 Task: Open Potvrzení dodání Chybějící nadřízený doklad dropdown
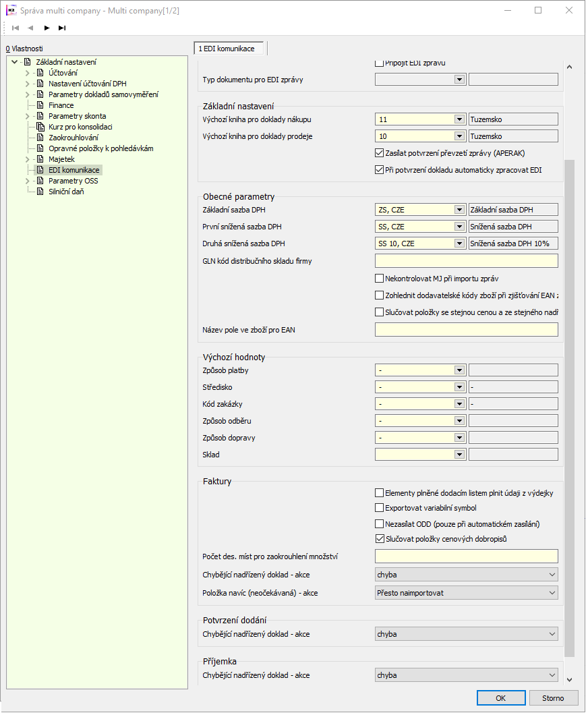(467, 634)
